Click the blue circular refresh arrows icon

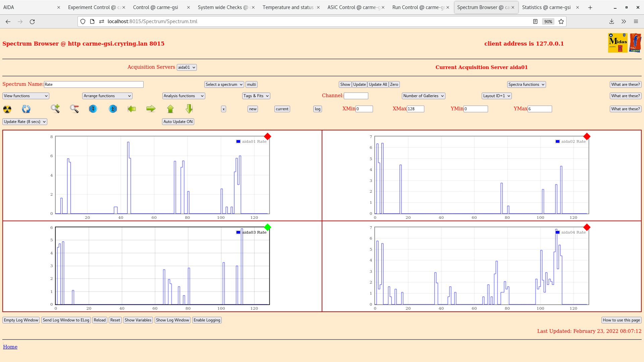point(26,109)
